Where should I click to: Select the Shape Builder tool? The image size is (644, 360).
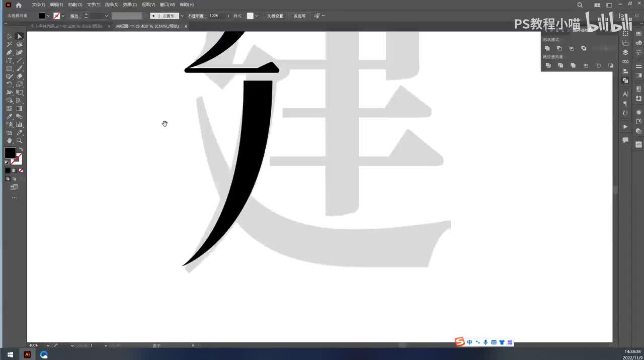pos(9,101)
